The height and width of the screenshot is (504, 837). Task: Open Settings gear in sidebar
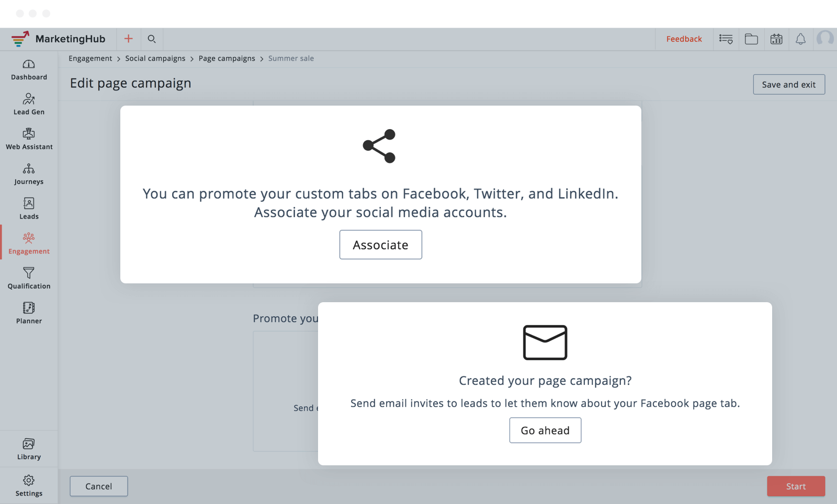pyautogui.click(x=29, y=480)
